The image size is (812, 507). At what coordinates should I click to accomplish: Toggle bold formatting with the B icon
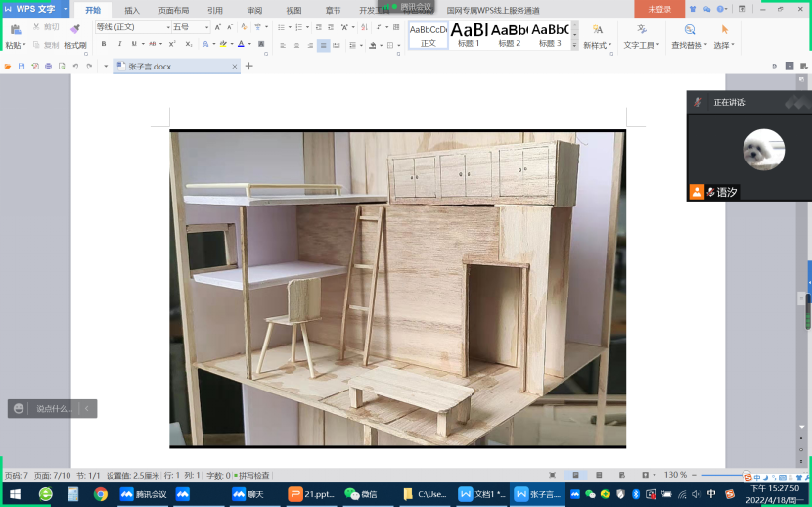pyautogui.click(x=104, y=44)
